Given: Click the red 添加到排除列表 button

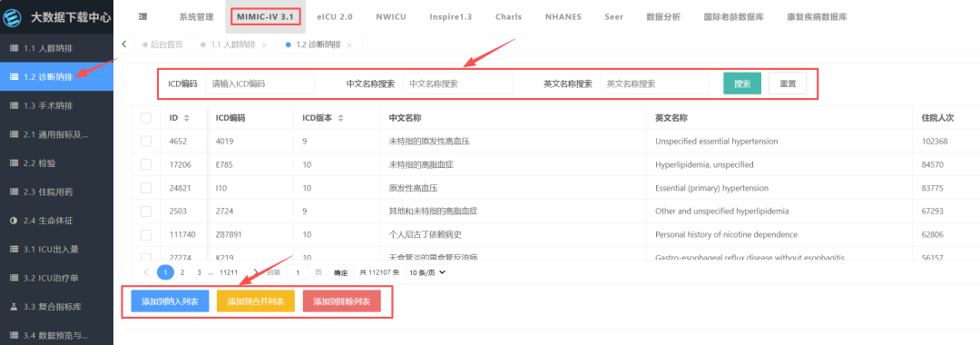Looking at the screenshot, I should coord(341,301).
